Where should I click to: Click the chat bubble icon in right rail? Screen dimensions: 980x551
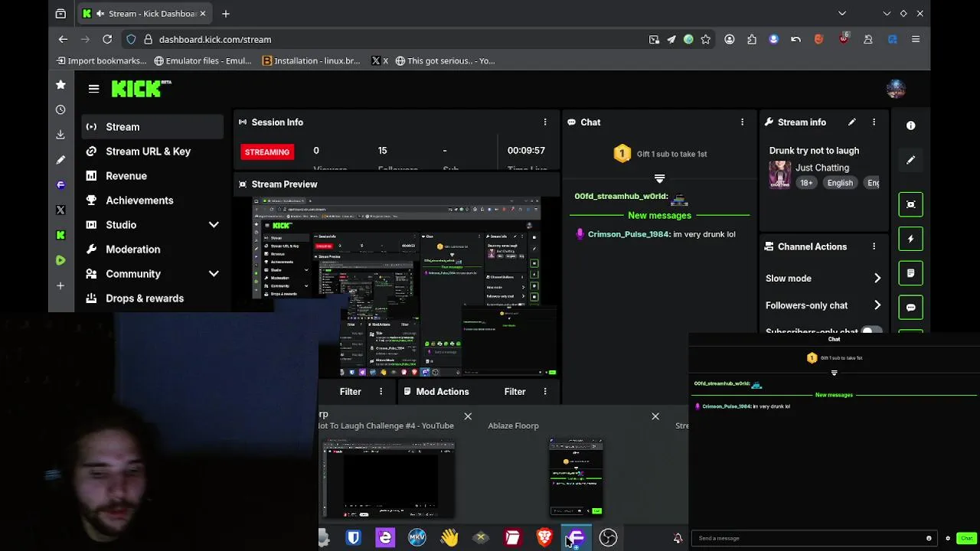click(911, 308)
